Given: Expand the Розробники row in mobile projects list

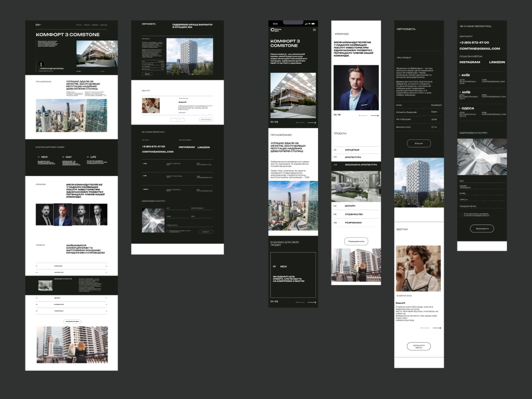Looking at the screenshot, I should [356, 223].
